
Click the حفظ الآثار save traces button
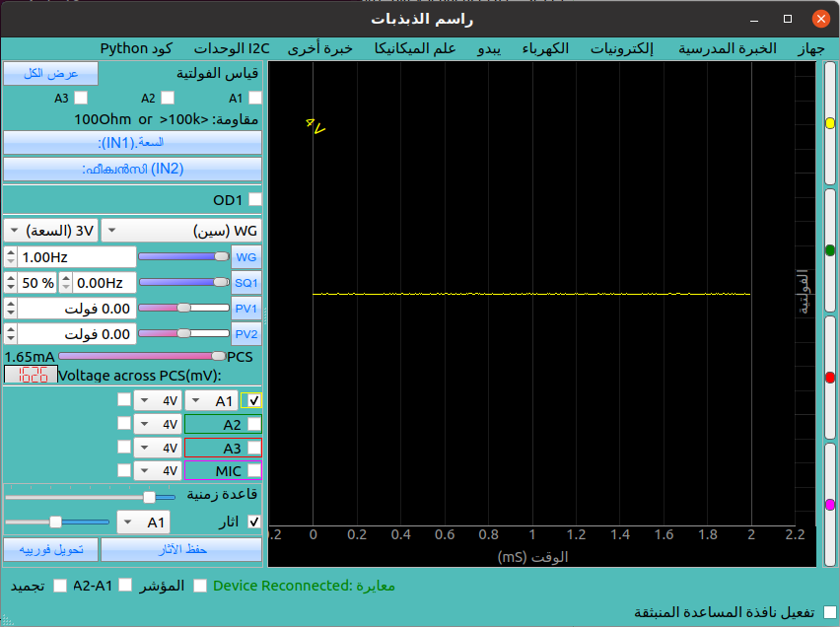pos(181,549)
